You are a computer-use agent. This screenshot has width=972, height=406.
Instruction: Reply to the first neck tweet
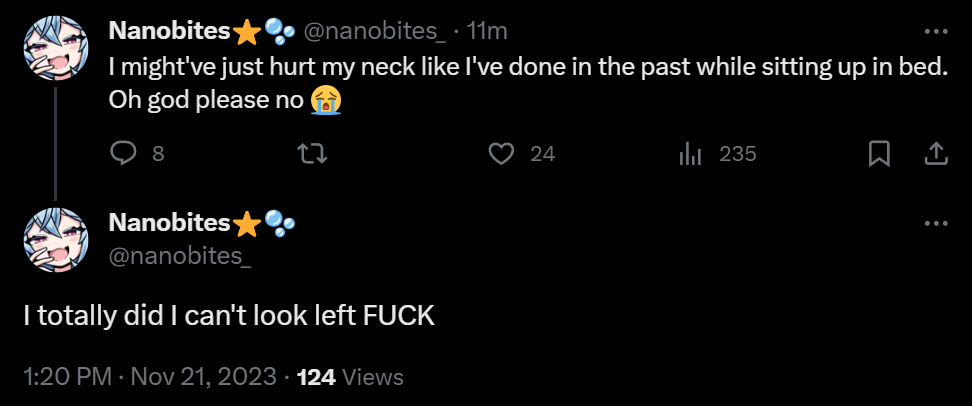pos(123,154)
